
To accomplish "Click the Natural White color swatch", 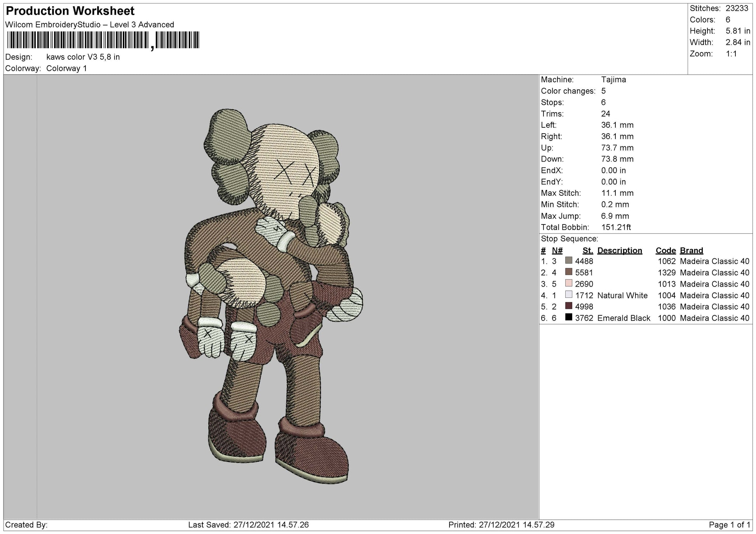I will 568,296.
